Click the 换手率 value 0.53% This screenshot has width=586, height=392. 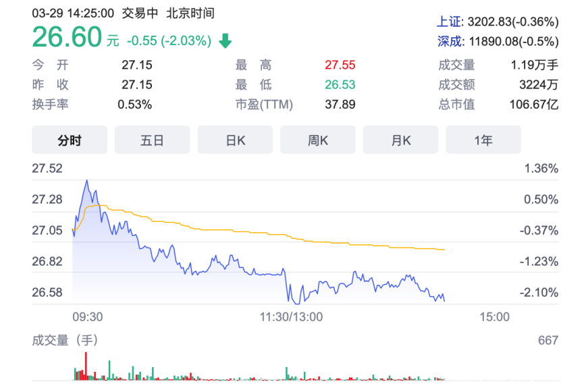pos(135,105)
